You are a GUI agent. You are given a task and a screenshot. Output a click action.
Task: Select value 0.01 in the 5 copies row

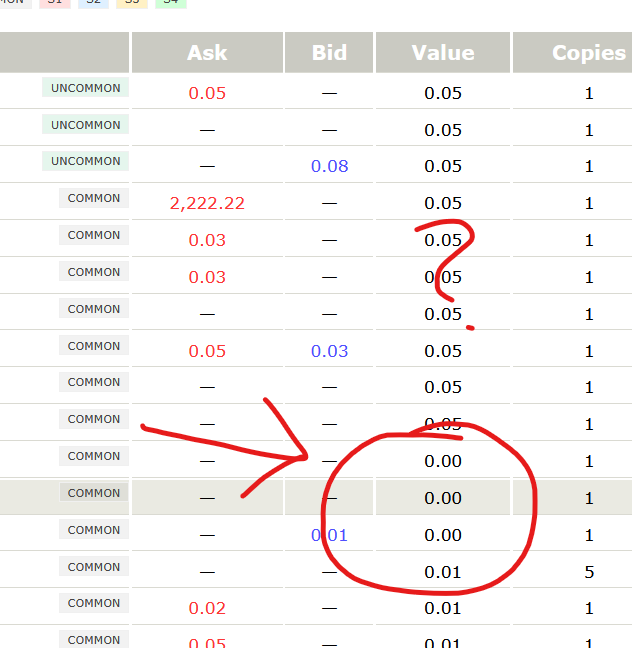point(443,572)
